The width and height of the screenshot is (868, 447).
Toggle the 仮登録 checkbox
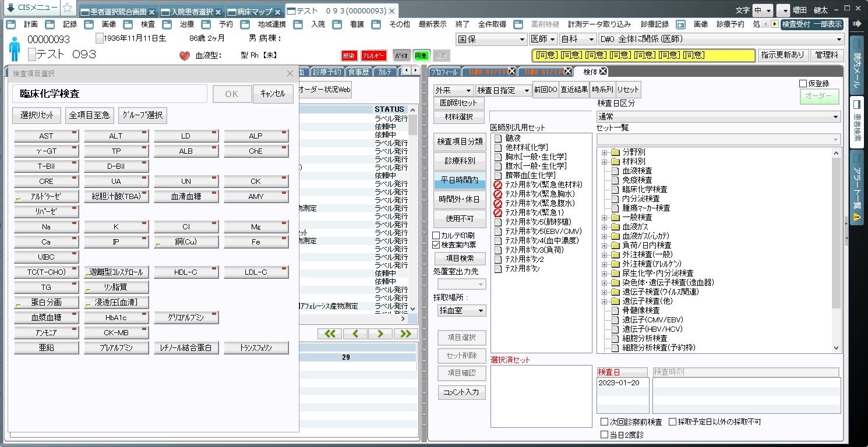[803, 84]
